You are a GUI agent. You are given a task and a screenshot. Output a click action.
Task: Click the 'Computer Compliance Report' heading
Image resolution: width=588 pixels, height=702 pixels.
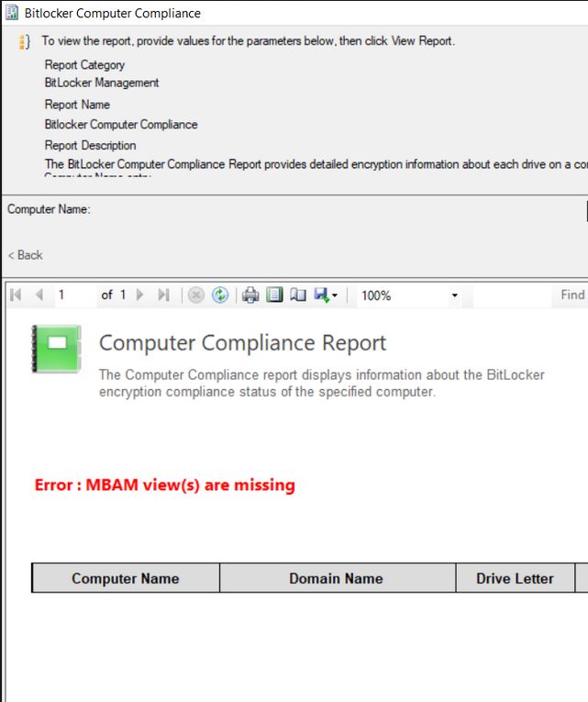[242, 343]
